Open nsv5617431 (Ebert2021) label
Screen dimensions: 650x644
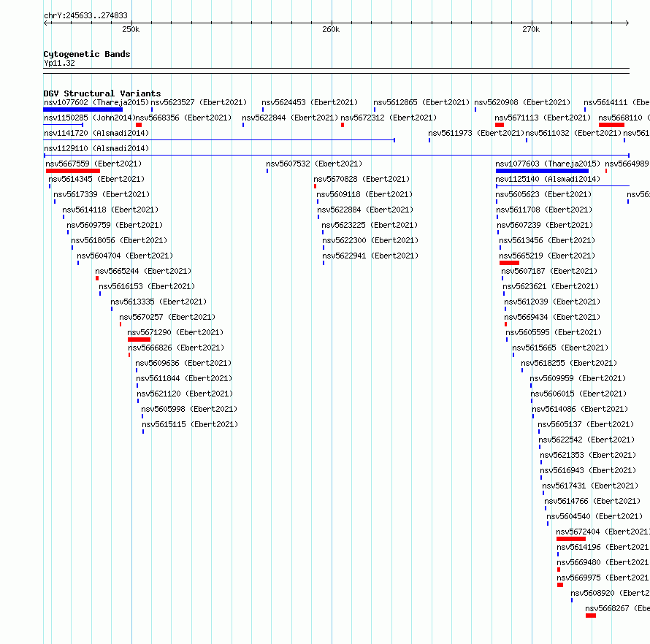590,486
